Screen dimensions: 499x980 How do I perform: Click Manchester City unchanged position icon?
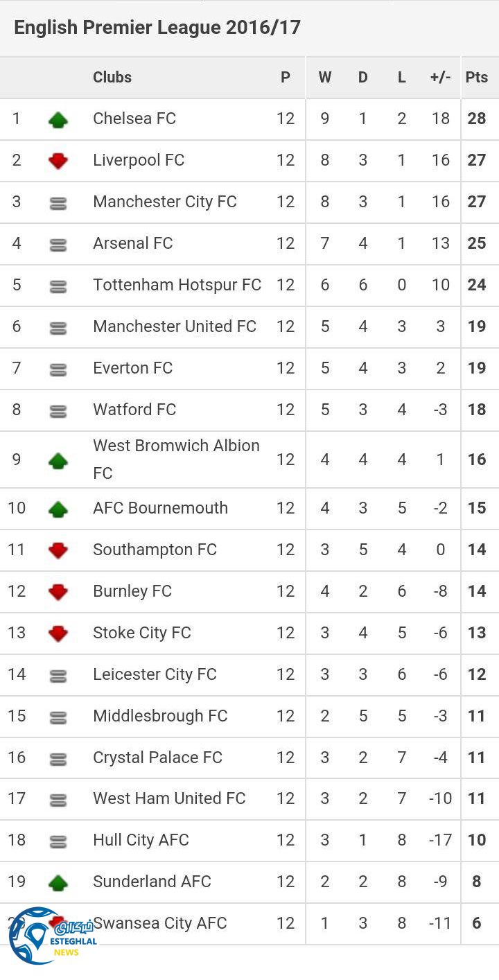click(x=58, y=203)
